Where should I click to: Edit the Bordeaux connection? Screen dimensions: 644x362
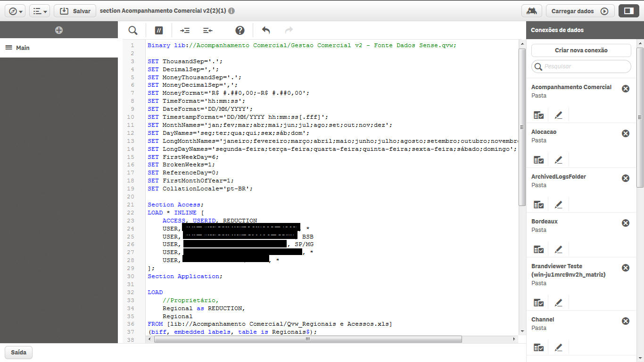[559, 249]
